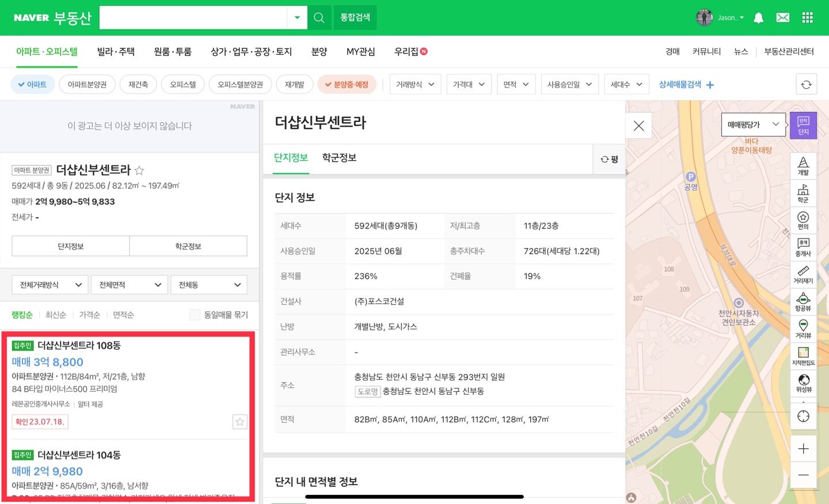Open the 분양 menu
Image resolution: width=829 pixels, height=504 pixels.
(x=319, y=52)
